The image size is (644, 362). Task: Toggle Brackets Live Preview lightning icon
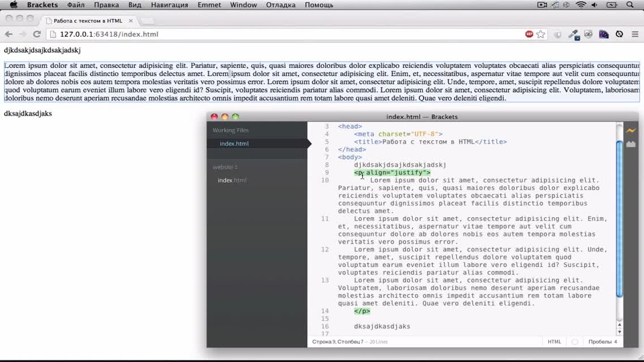point(630,131)
